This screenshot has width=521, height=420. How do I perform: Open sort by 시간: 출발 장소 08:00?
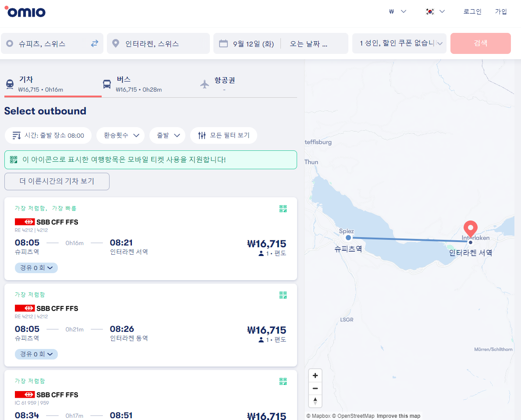pos(48,135)
